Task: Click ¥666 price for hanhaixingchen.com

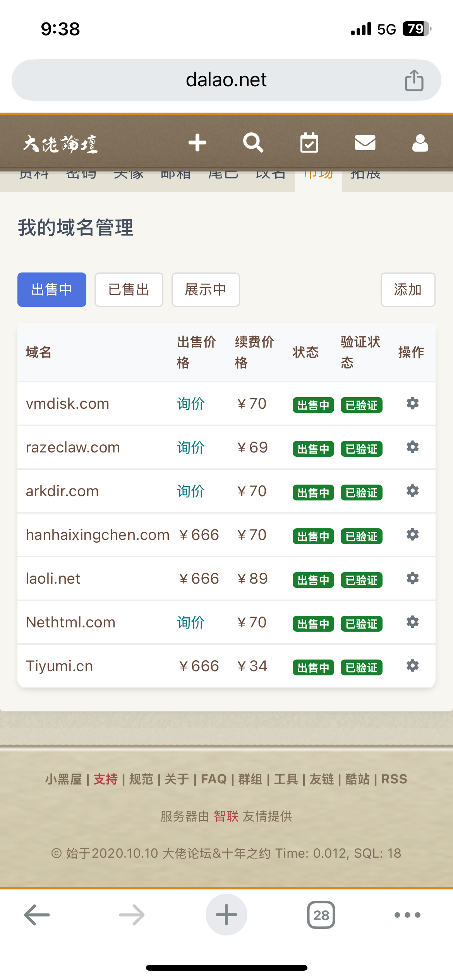Action: pos(199,535)
